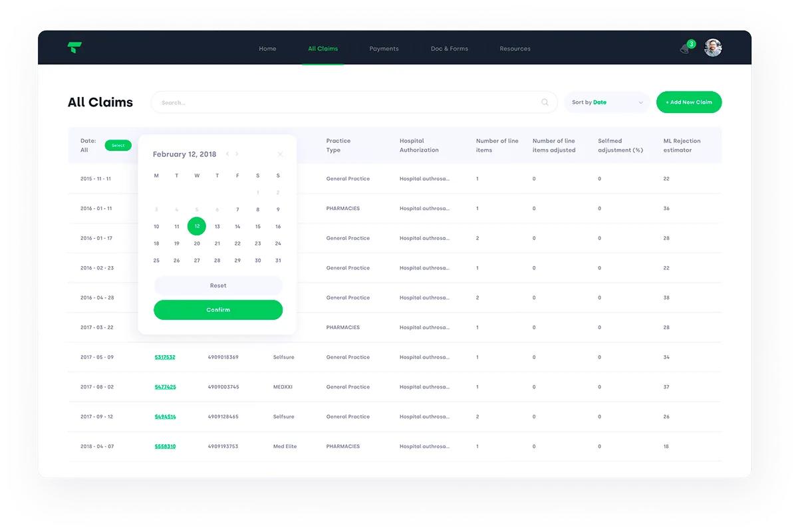This screenshot has height=532, width=798.
Task: Reset the calendar date selection
Action: click(x=218, y=285)
